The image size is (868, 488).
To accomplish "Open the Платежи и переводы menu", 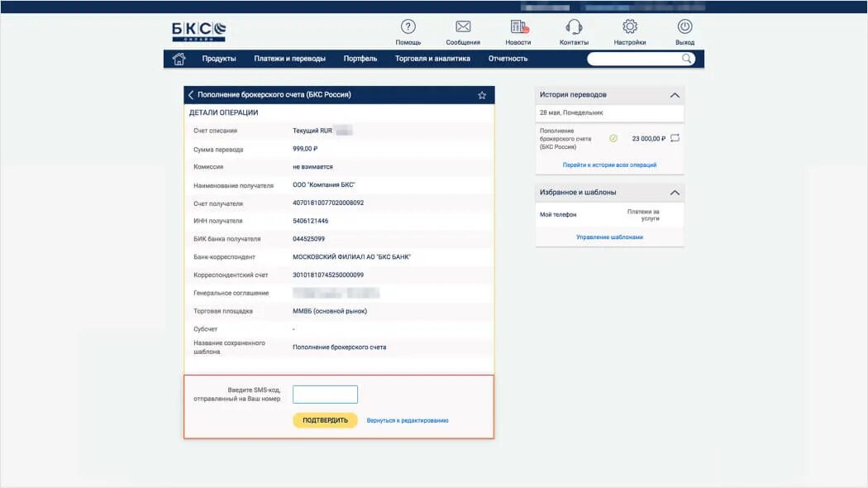I will tap(289, 59).
